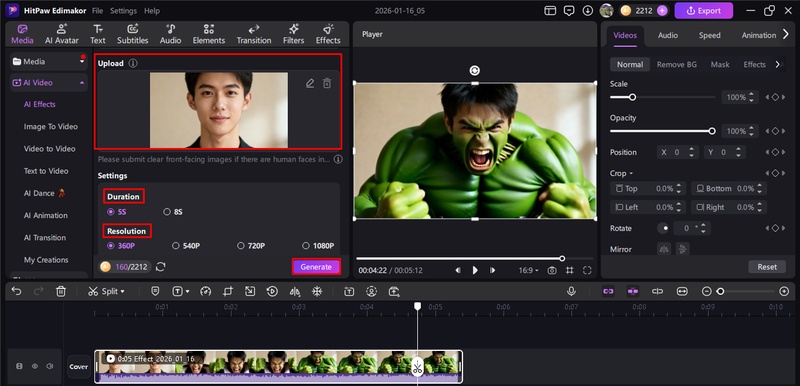The width and height of the screenshot is (800, 386).
Task: Record voiceover with microphone icon
Action: pyautogui.click(x=571, y=291)
